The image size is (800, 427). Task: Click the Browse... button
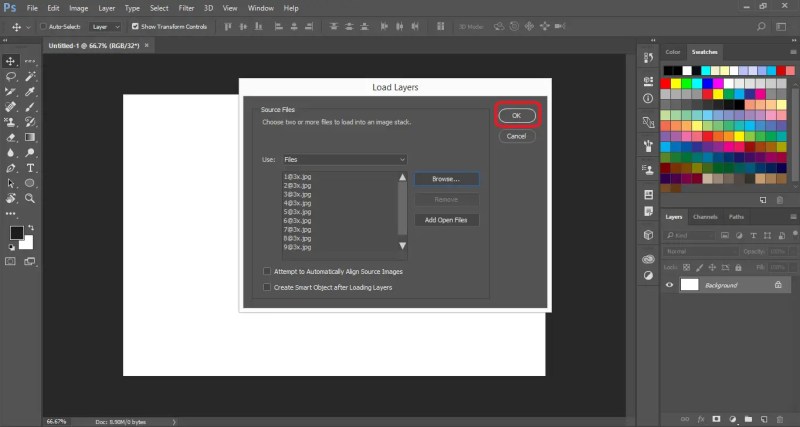click(446, 179)
